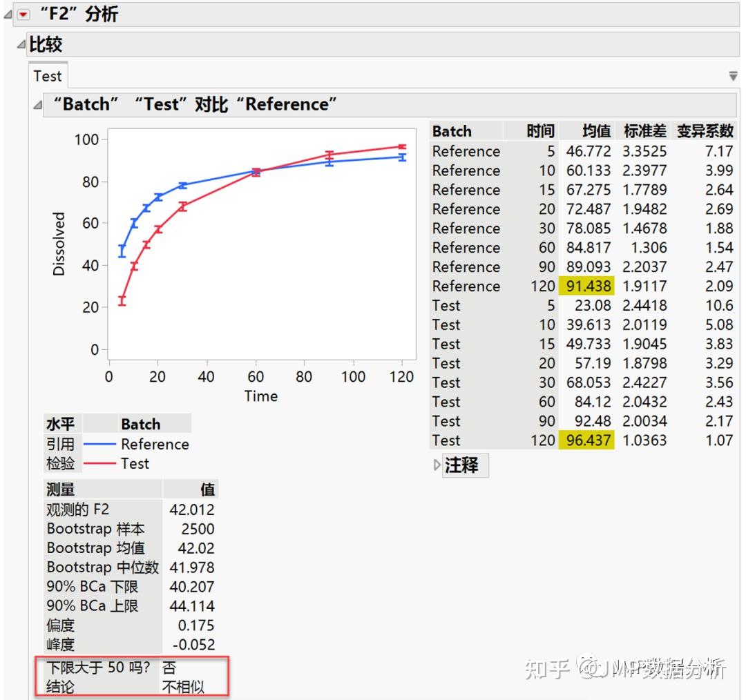Click the 注释 button
The height and width of the screenshot is (700, 746).
[x=463, y=465]
